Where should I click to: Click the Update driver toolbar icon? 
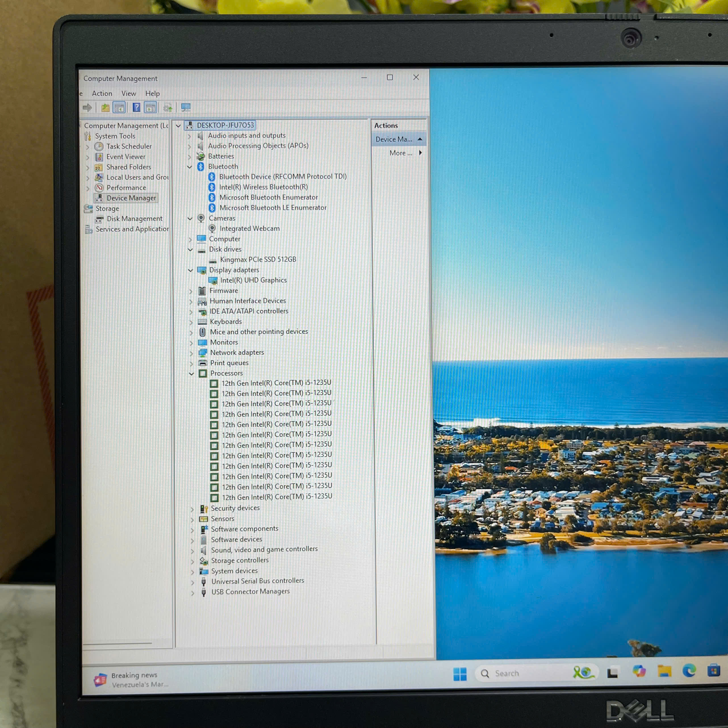(x=168, y=108)
